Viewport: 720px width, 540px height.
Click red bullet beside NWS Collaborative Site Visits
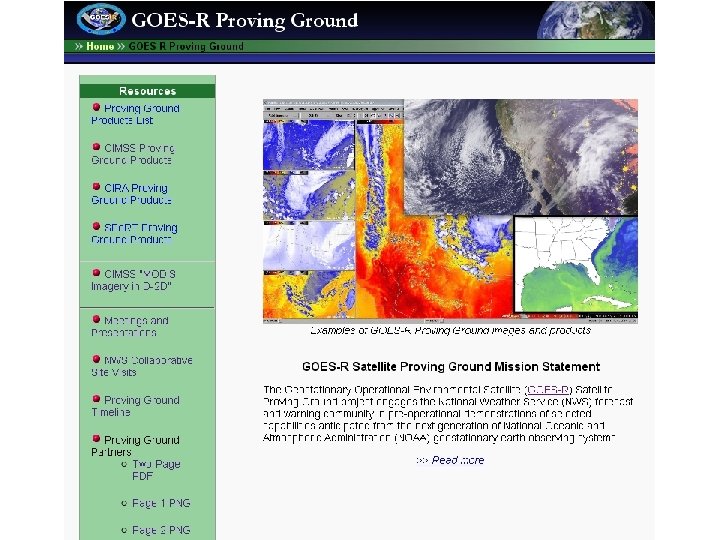tap(96, 359)
